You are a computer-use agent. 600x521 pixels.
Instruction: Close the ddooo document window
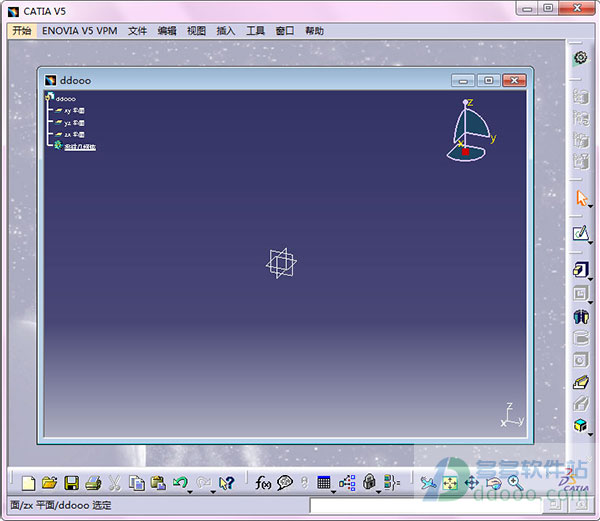514,80
